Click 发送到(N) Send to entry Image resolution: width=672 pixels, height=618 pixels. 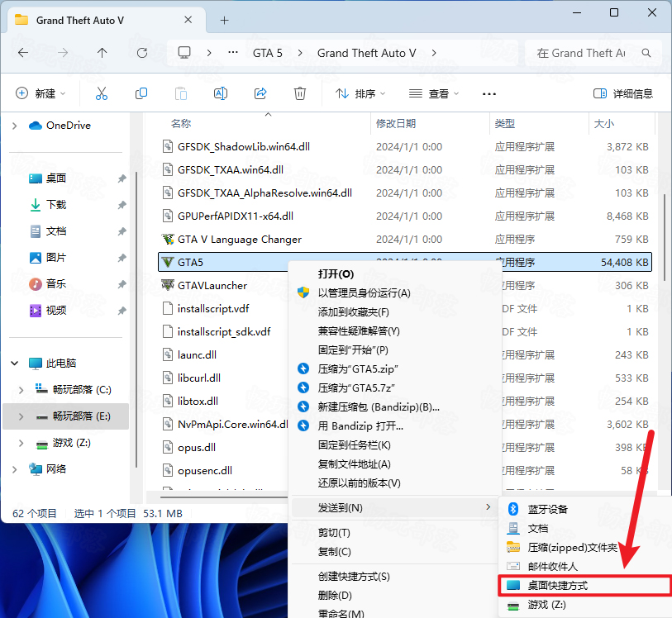(393, 508)
